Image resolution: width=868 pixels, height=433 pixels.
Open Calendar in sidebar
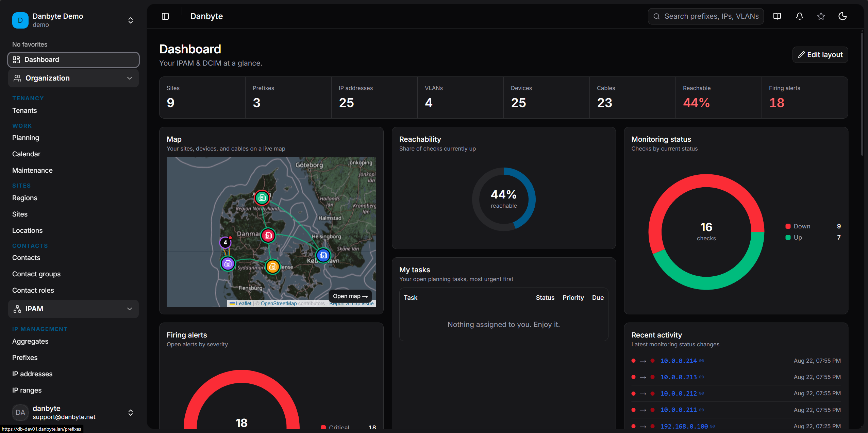pyautogui.click(x=26, y=154)
